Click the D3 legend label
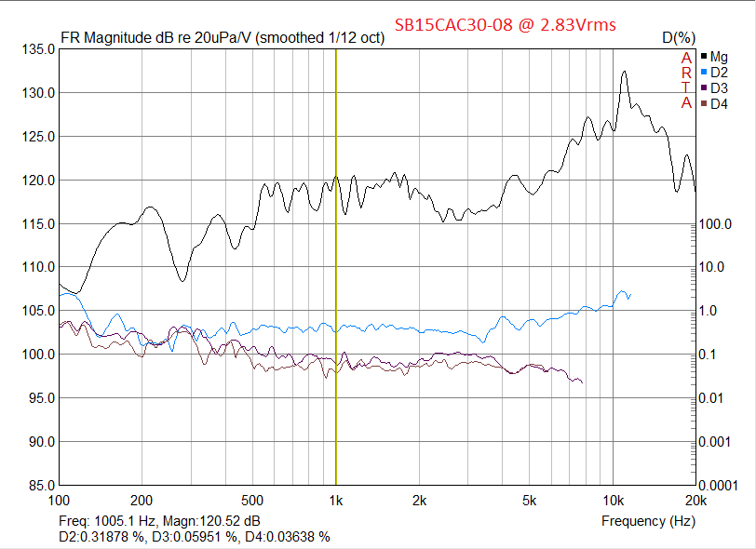Image resolution: width=756 pixels, height=549 pixels. [719, 88]
